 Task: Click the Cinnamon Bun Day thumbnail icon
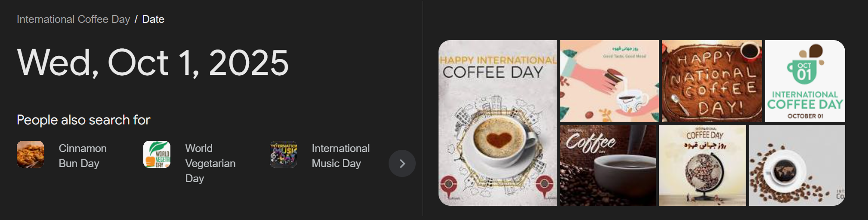click(x=30, y=154)
